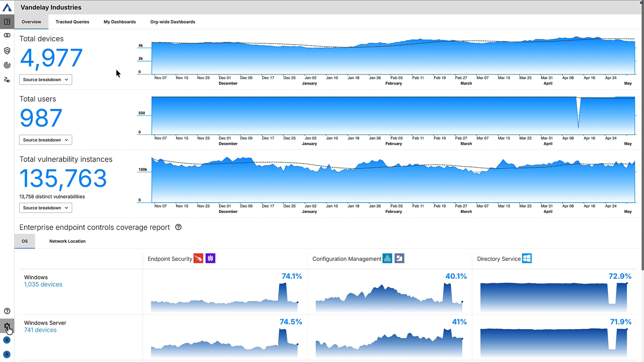Click the 135,763 vulnerability instances count
Viewport: 644px width, 362px height.
point(63,179)
